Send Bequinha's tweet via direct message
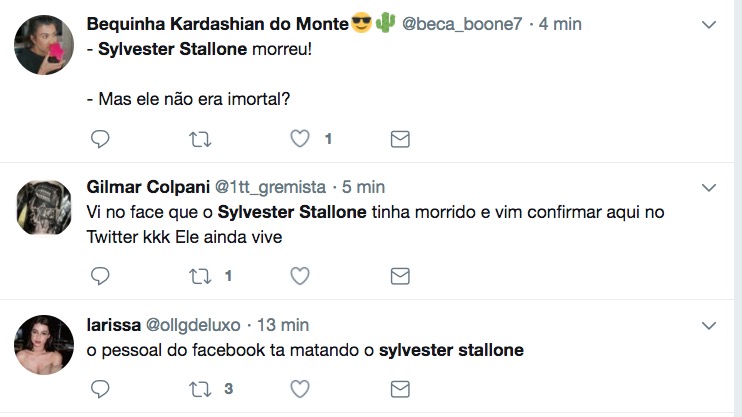 click(x=400, y=139)
